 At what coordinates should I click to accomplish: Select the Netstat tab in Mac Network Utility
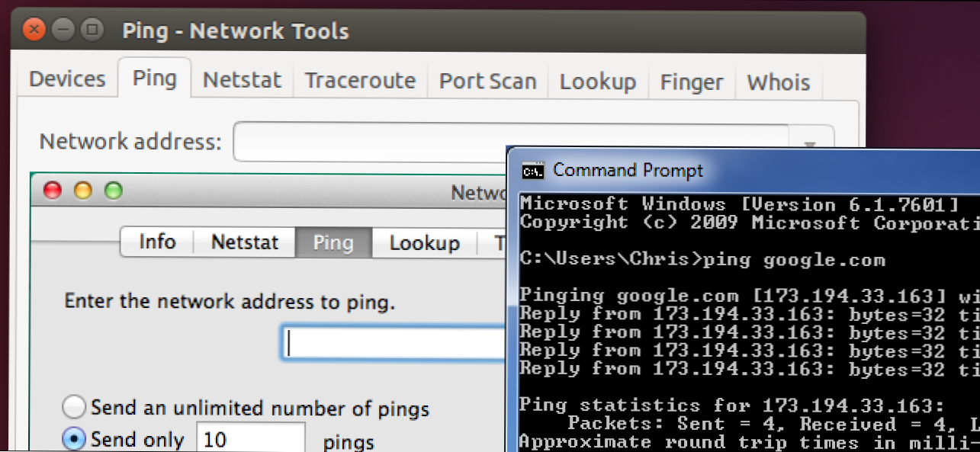tap(244, 242)
